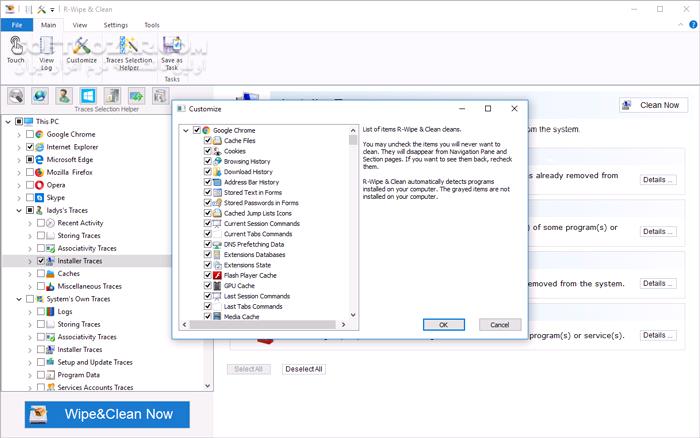Click the Customize list vertical scrollbar
The image size is (700, 438).
[x=353, y=220]
